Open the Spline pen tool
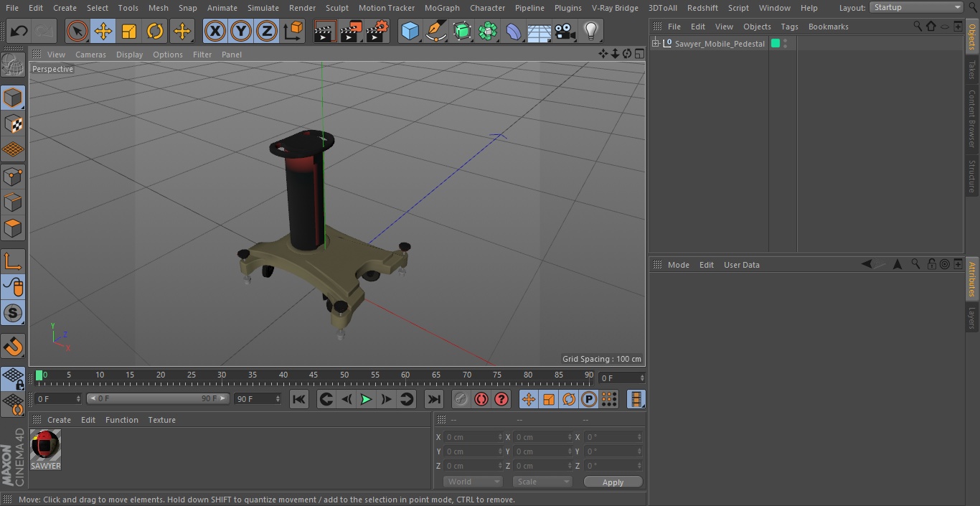The image size is (980, 506). (x=435, y=31)
